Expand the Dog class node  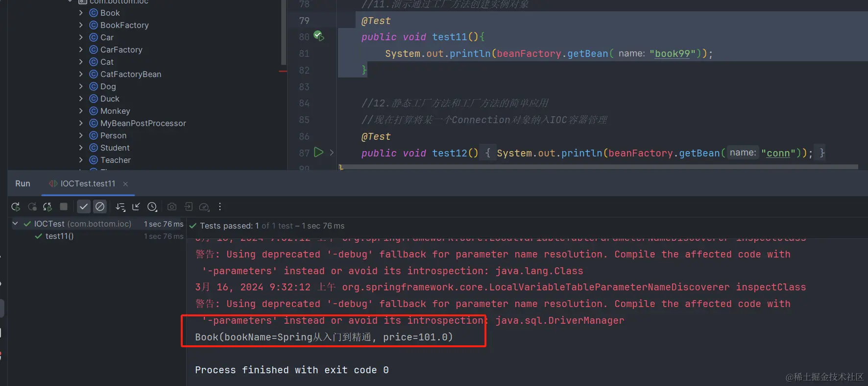81,86
